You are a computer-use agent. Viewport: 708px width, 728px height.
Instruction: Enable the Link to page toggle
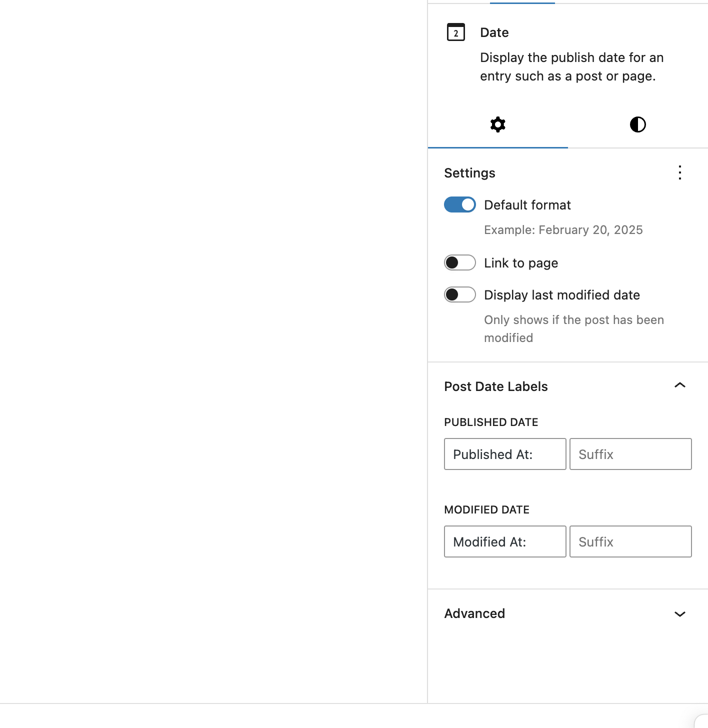coord(460,262)
